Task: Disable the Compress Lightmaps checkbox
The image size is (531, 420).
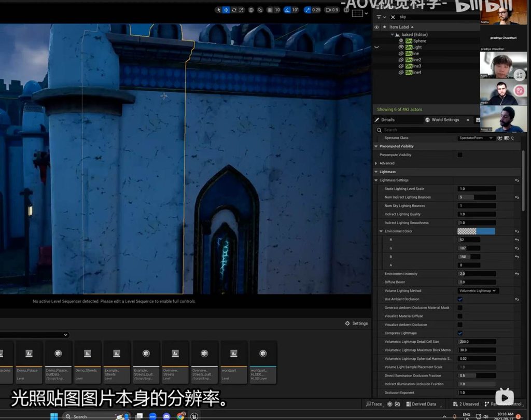Action: [459, 333]
